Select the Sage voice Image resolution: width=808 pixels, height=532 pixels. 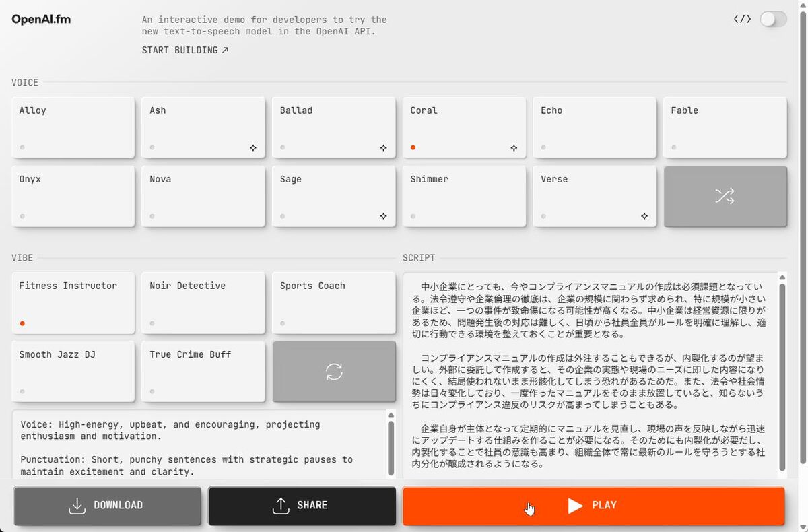tap(334, 196)
